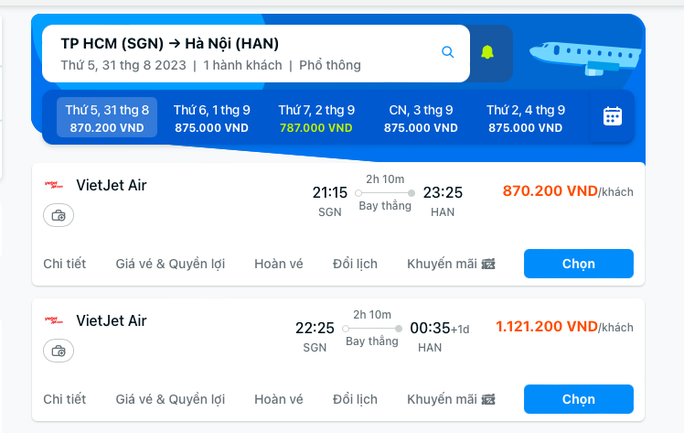
Task: Click the price alert bell icon
Action: pyautogui.click(x=488, y=53)
